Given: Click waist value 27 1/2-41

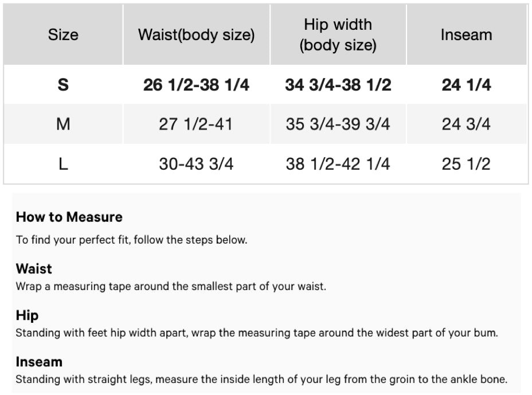Looking at the screenshot, I should tap(196, 124).
